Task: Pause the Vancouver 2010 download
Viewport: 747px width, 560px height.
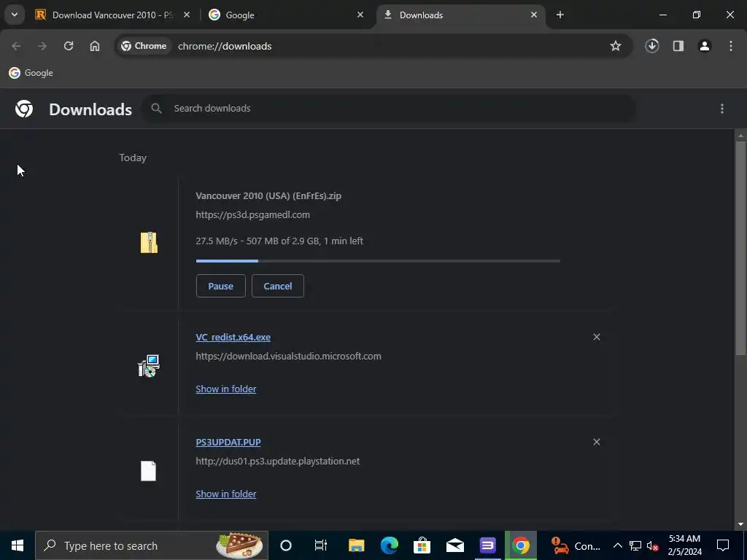Action: pyautogui.click(x=220, y=286)
